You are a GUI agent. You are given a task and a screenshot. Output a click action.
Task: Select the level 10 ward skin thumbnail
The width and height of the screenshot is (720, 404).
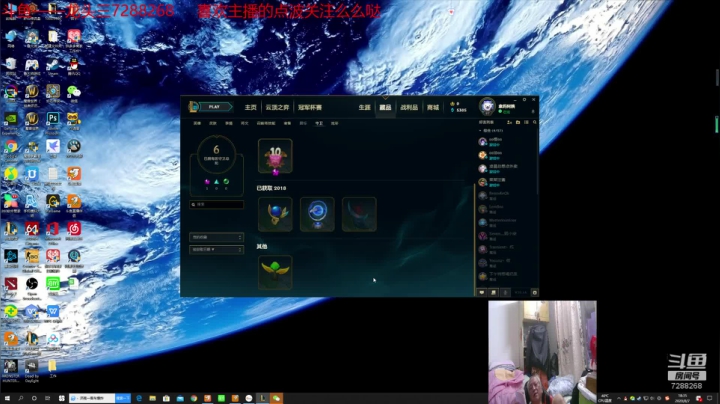[x=275, y=156]
